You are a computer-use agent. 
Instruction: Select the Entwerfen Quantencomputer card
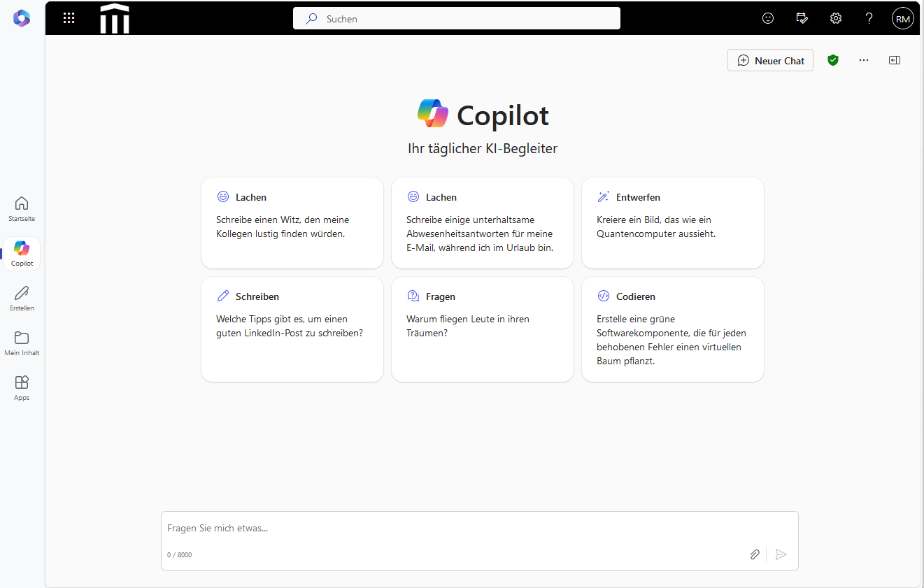pos(673,223)
